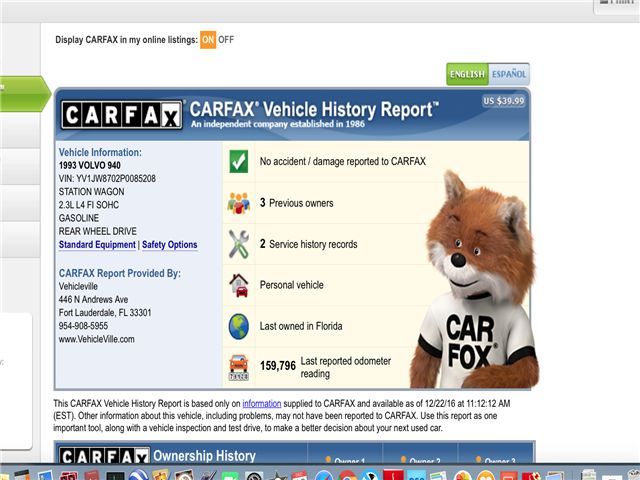Click the '1993 VOLVO 940' vehicle title
640x480 pixels.
click(x=90, y=165)
